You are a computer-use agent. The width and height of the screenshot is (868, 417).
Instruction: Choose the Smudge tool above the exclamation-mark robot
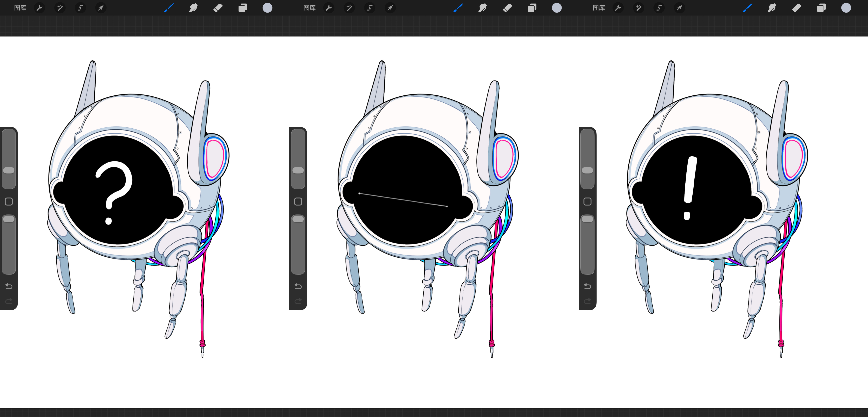(772, 8)
